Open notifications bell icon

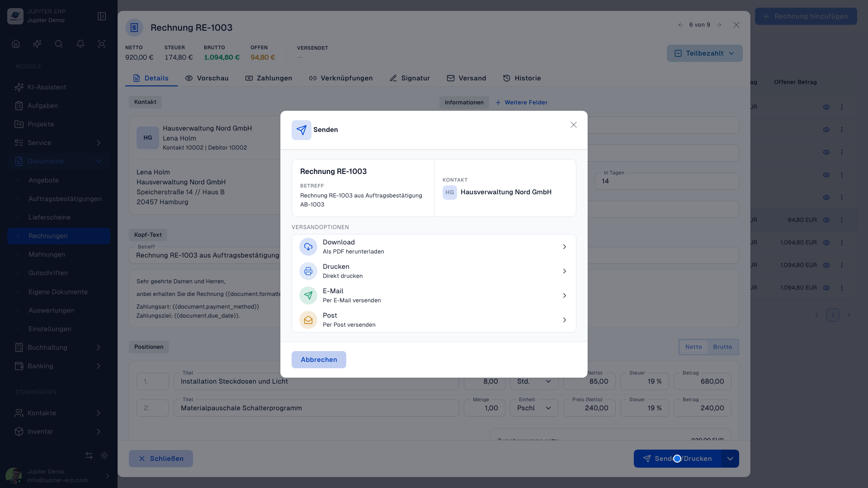80,44
